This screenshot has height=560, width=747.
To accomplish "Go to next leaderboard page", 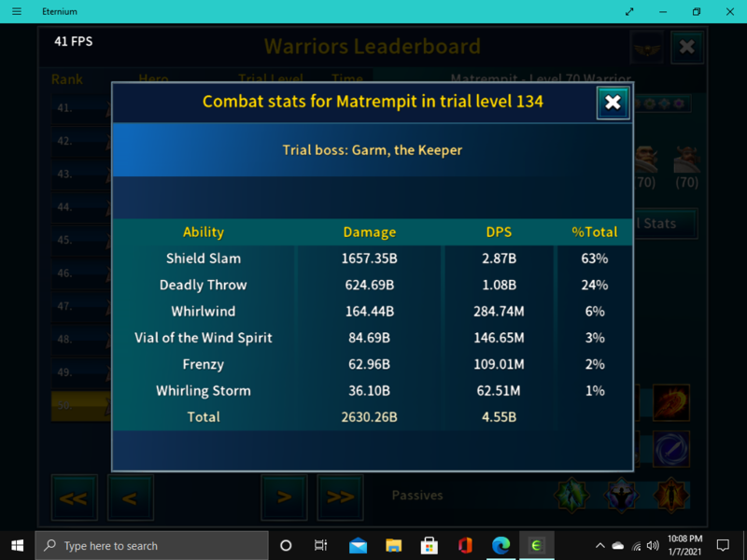I will [x=284, y=497].
